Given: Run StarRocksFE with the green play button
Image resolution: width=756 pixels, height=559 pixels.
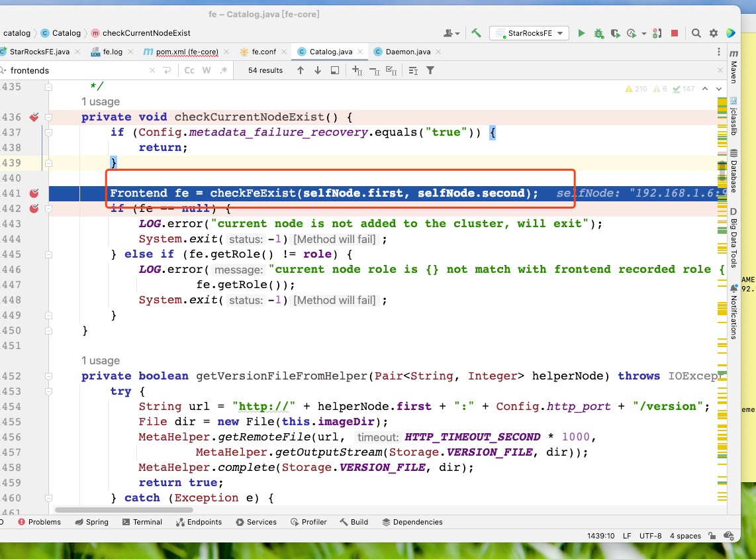Looking at the screenshot, I should tap(581, 33).
